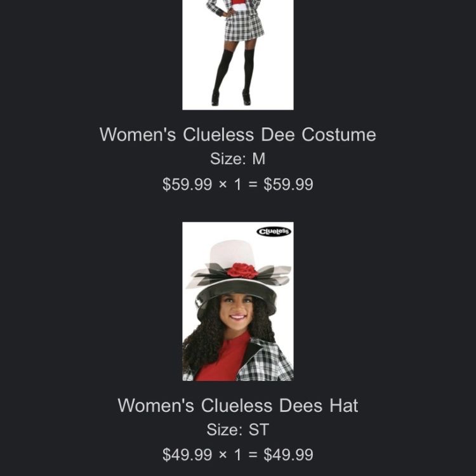Click the plaid jacket in the hat photo
476x476 pixels.
(265, 361)
